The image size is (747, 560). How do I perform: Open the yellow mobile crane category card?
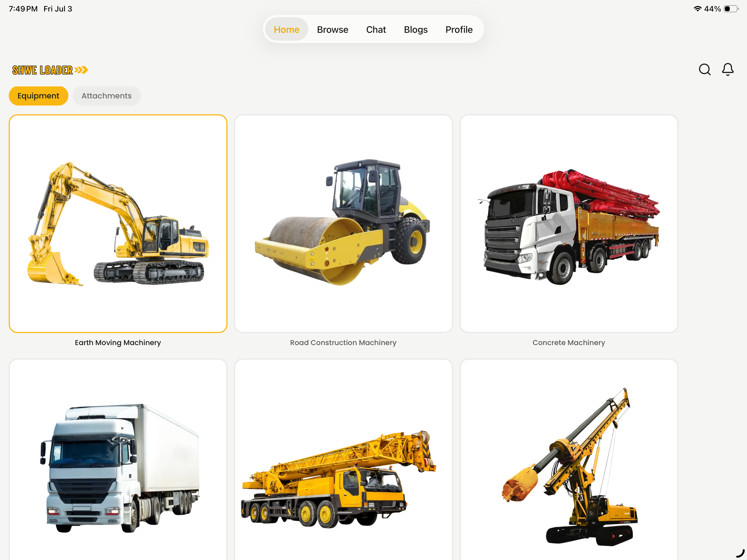(343, 459)
